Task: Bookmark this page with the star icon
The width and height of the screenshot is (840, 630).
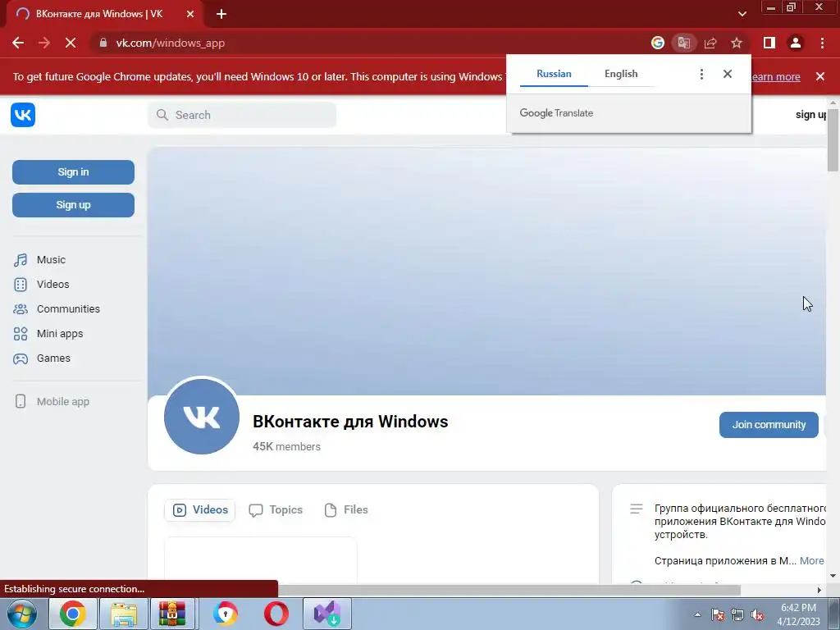Action: point(737,43)
